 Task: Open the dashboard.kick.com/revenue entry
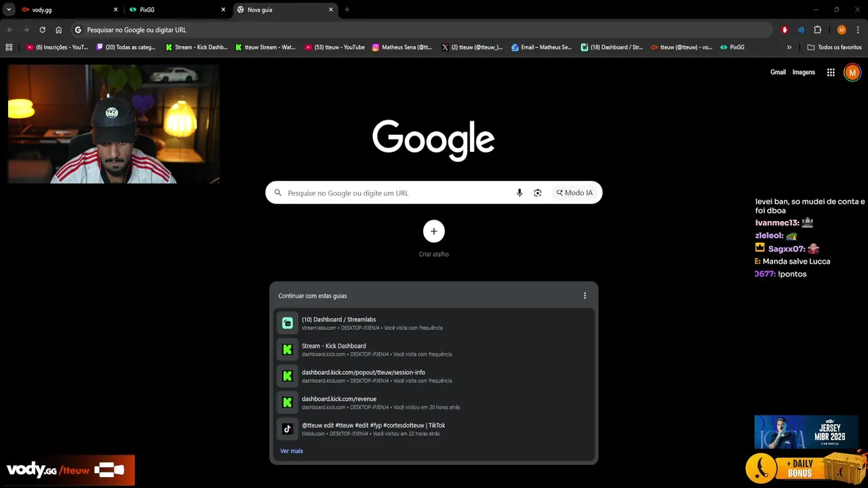click(434, 403)
